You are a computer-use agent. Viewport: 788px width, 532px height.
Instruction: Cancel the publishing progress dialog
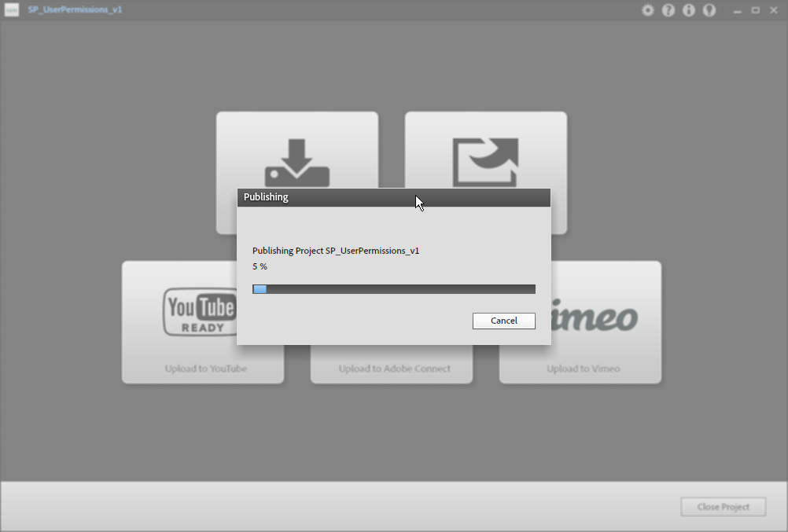(503, 321)
